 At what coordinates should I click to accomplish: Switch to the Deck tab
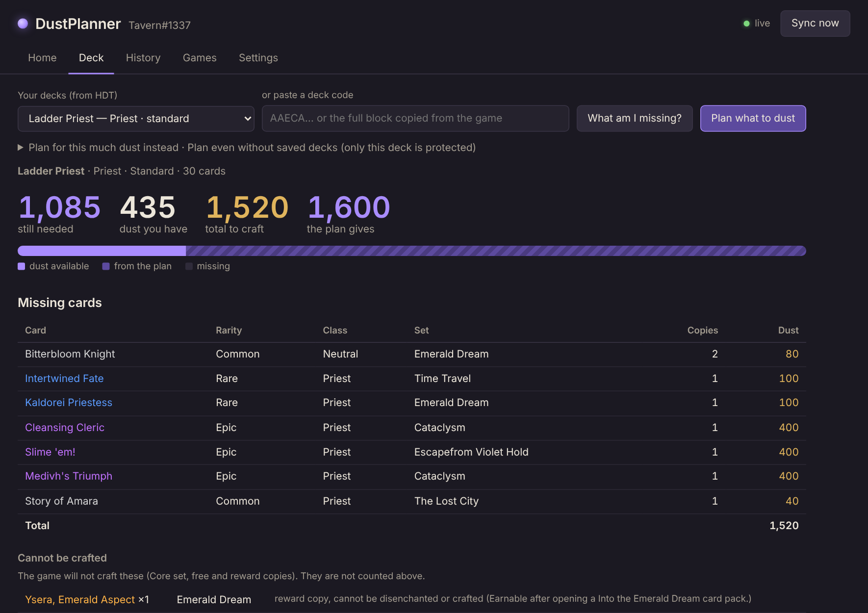[x=91, y=58]
